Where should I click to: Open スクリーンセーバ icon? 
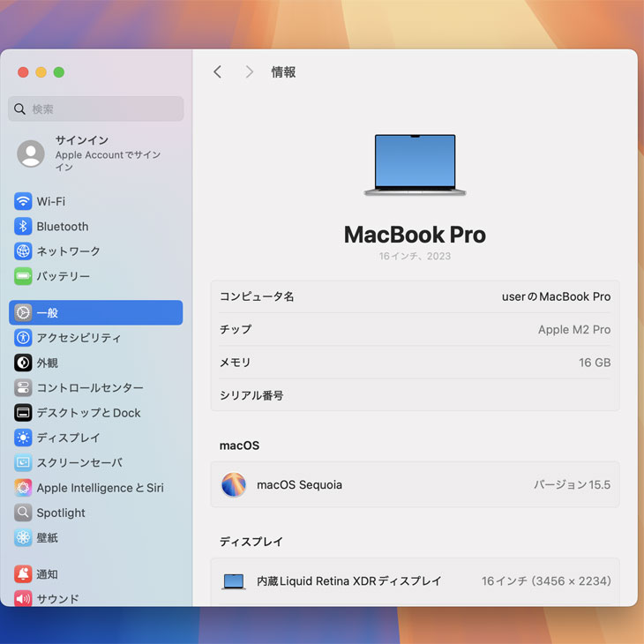pos(23,462)
